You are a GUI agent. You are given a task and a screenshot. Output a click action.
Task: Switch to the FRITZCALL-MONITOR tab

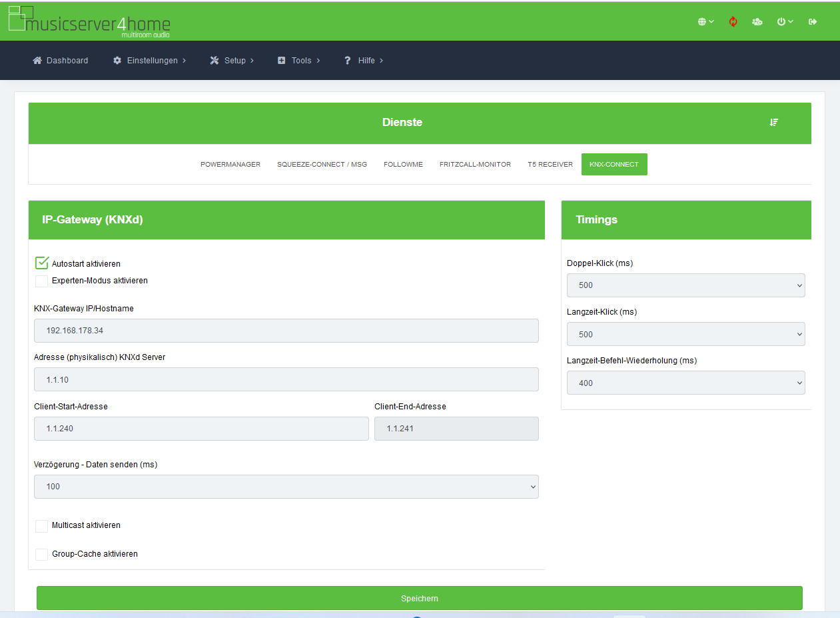tap(475, 165)
